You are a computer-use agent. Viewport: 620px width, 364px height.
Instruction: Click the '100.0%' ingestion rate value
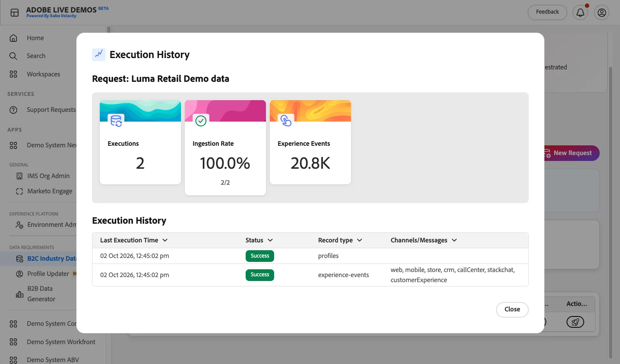(225, 163)
